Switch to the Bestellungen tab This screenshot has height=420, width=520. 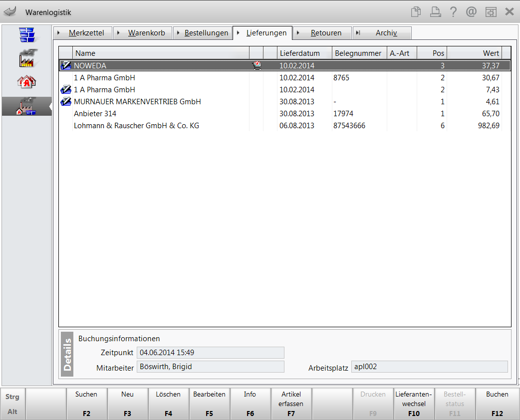(x=203, y=33)
